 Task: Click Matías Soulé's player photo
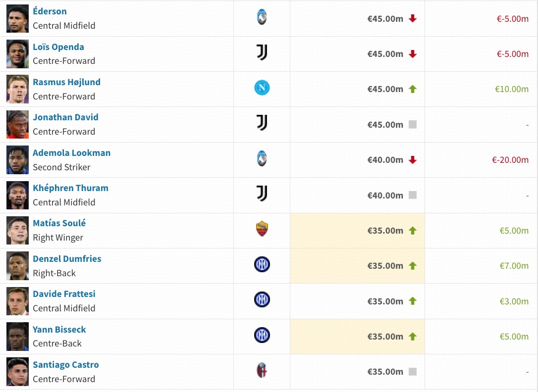click(17, 231)
